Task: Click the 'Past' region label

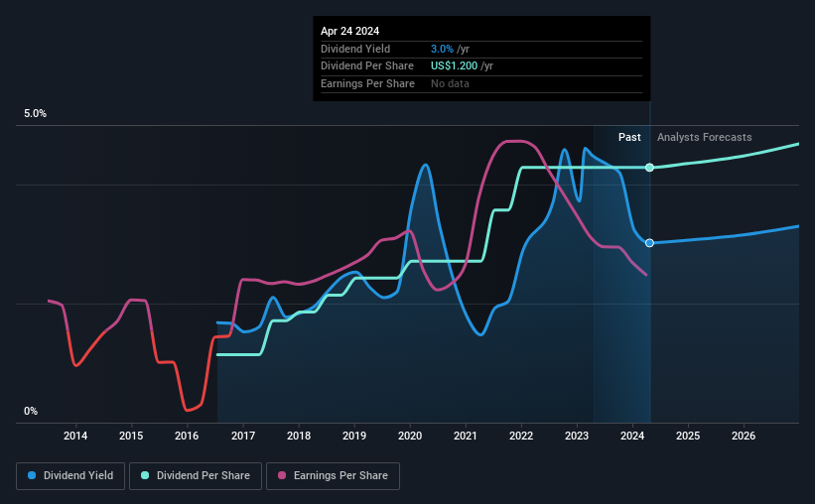Action: click(x=629, y=137)
